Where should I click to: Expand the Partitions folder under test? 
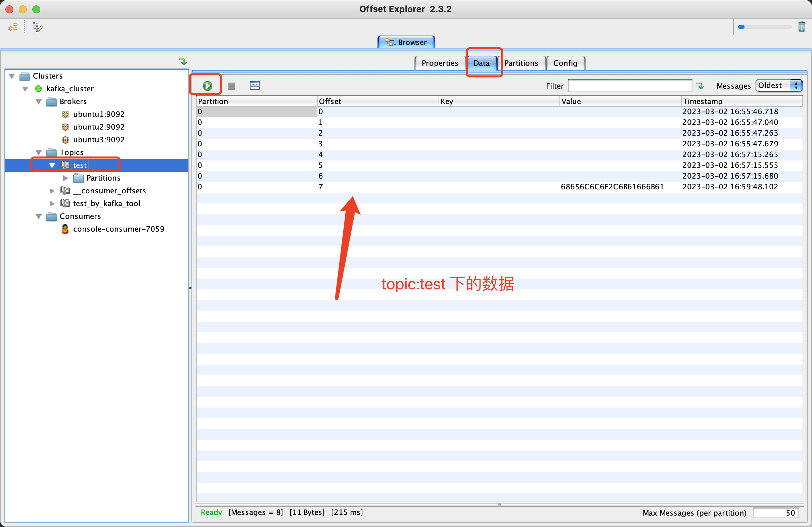click(65, 178)
